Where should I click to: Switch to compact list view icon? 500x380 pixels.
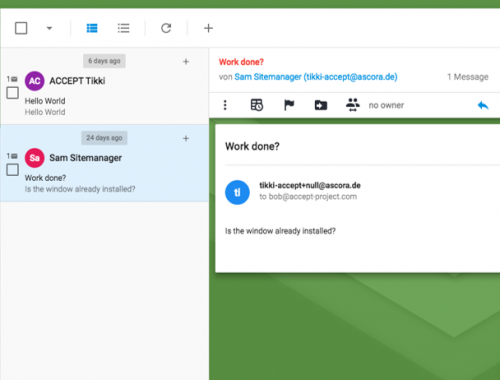pyautogui.click(x=123, y=28)
